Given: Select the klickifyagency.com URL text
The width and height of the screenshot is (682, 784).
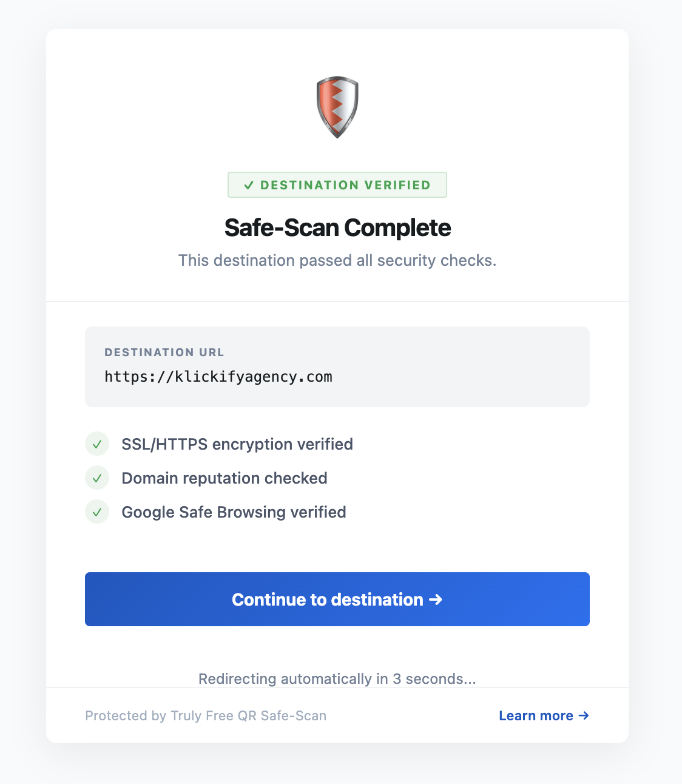Looking at the screenshot, I should pos(218,377).
